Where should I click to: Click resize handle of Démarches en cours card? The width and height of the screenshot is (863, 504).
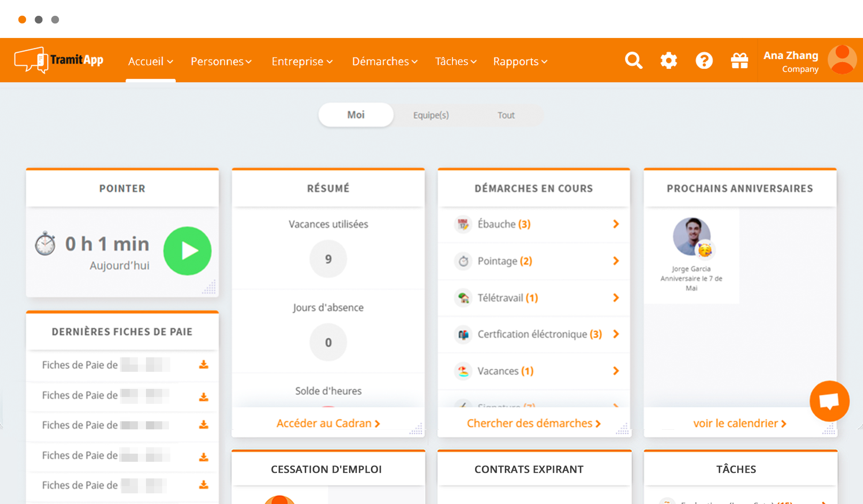[622, 429]
